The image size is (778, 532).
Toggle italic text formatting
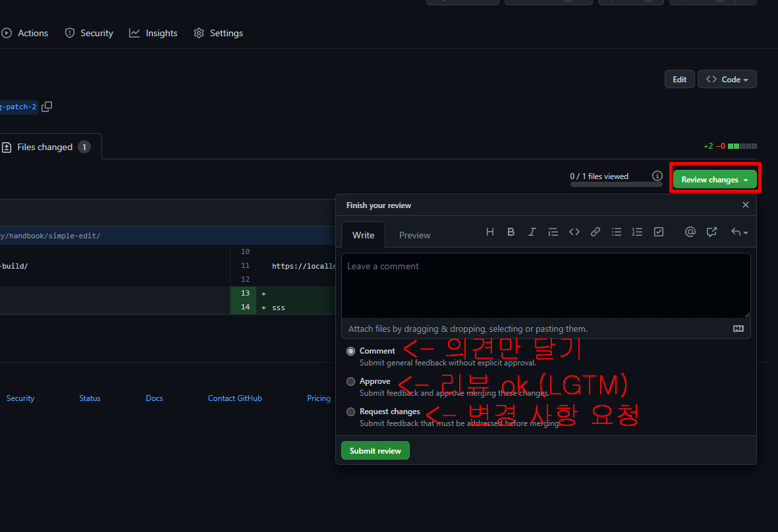[532, 232]
